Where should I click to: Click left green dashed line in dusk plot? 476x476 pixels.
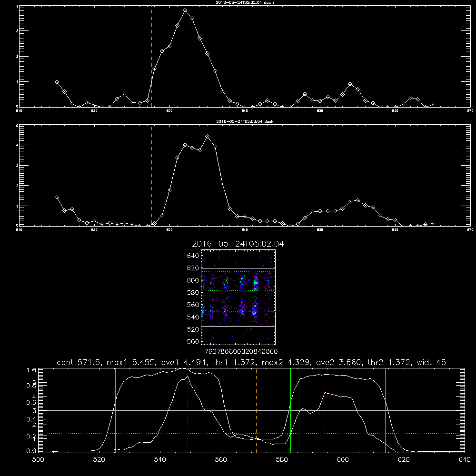151,175
